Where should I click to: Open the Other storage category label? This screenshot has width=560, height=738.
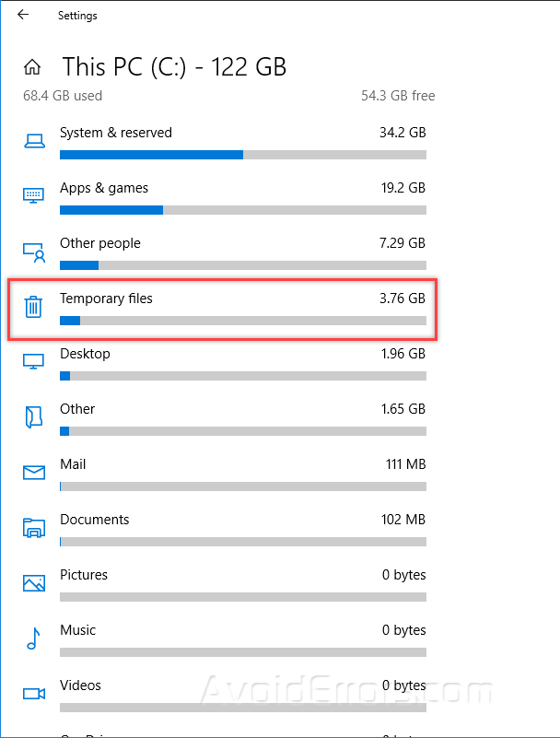point(77,409)
